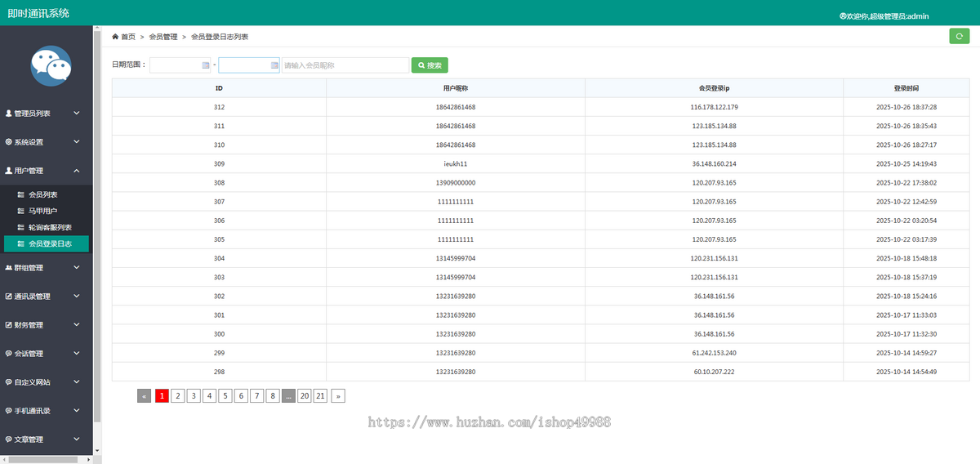Open the start date calendar icon

click(205, 65)
